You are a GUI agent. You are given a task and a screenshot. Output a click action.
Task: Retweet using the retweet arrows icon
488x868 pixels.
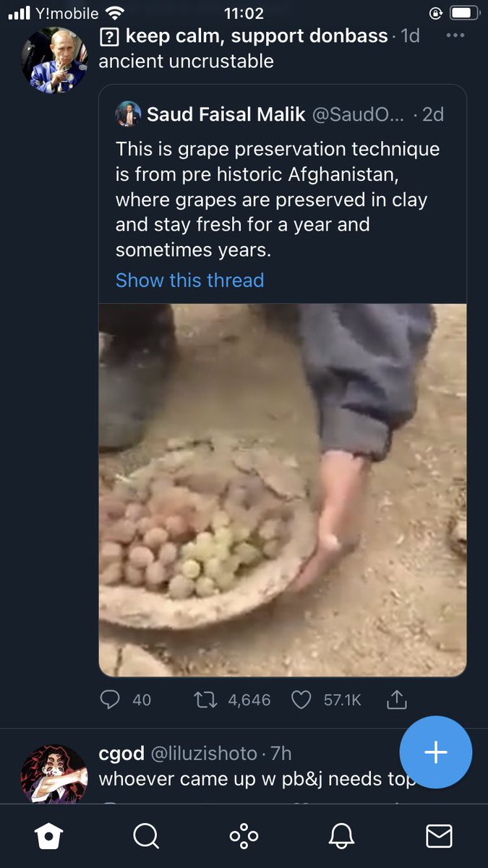[x=206, y=699]
